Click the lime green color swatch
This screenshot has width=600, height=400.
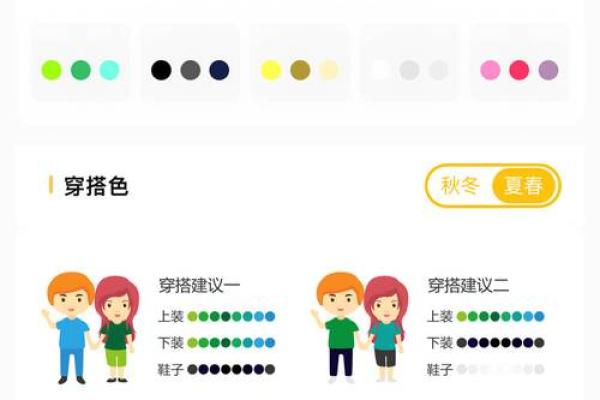pos(52,70)
